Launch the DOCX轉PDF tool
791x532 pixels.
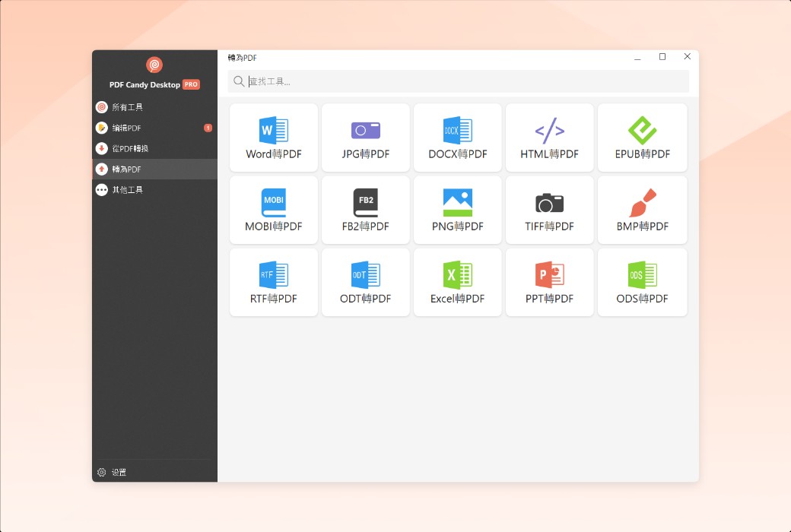click(457, 138)
